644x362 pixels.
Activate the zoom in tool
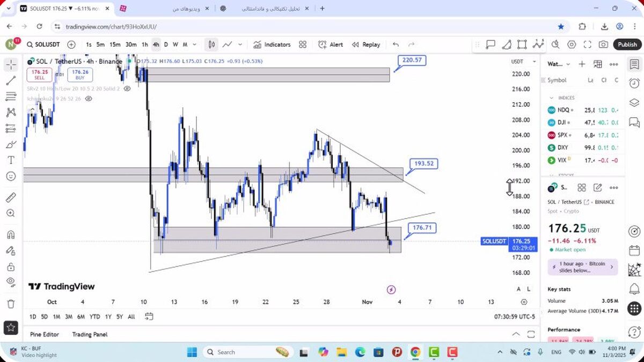11,213
